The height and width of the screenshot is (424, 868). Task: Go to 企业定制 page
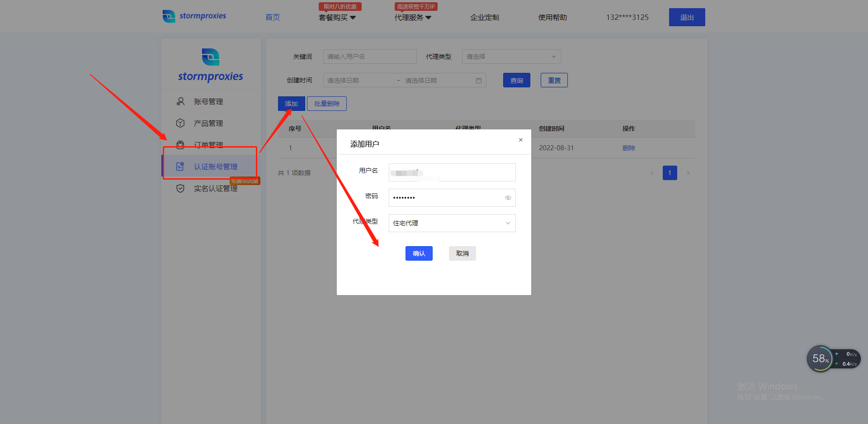click(x=484, y=17)
